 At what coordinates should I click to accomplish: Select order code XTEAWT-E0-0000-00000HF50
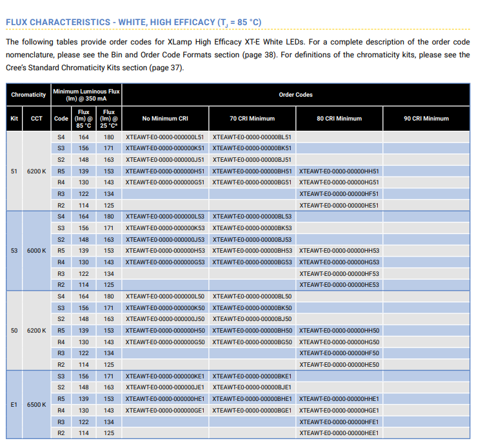(x=339, y=353)
